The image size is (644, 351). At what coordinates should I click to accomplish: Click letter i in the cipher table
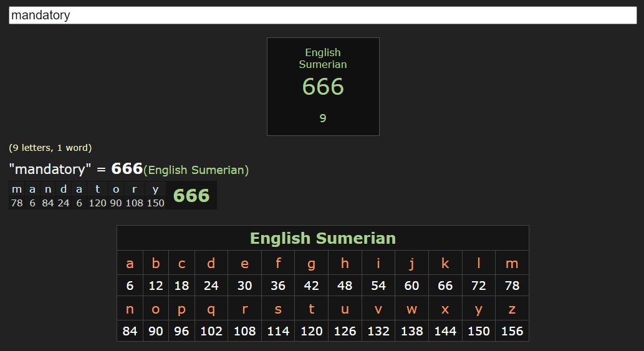coord(378,262)
